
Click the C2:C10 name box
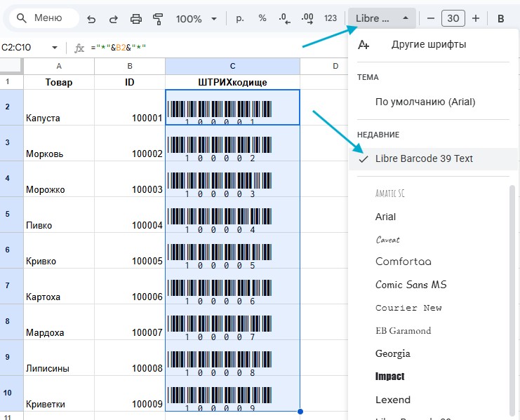(26, 48)
